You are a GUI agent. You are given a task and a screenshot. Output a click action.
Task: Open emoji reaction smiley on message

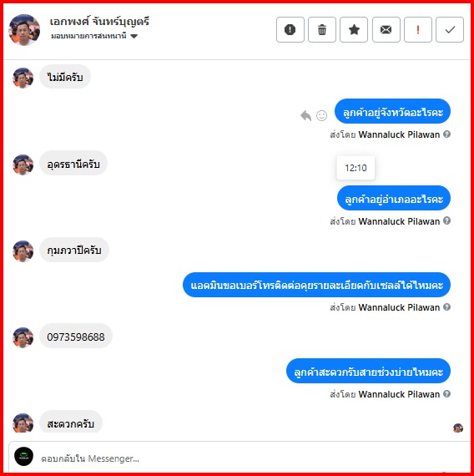[x=321, y=115]
